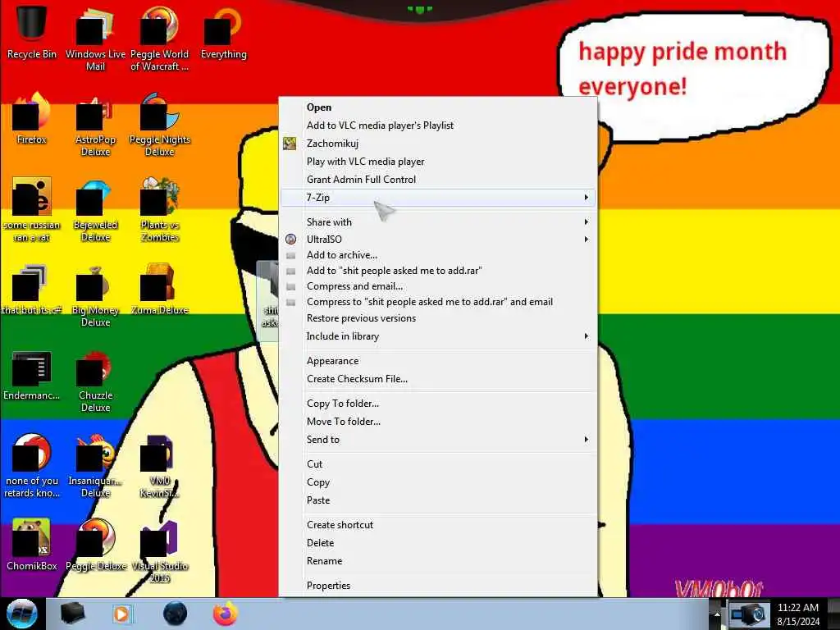Viewport: 840px width, 630px height.
Task: Choose Move To folder...
Action: coord(438,422)
